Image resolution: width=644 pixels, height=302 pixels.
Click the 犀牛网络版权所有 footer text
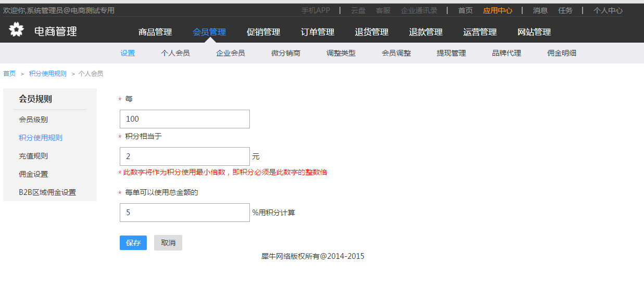pos(313,256)
